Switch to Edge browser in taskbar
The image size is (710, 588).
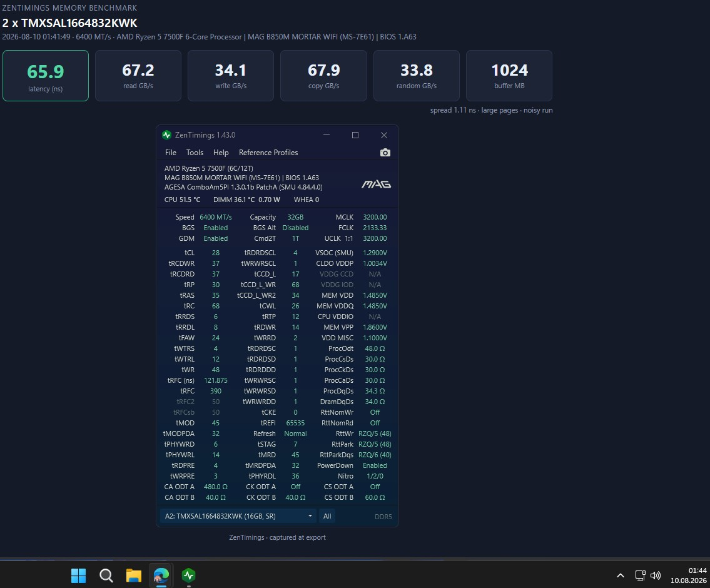tap(161, 575)
